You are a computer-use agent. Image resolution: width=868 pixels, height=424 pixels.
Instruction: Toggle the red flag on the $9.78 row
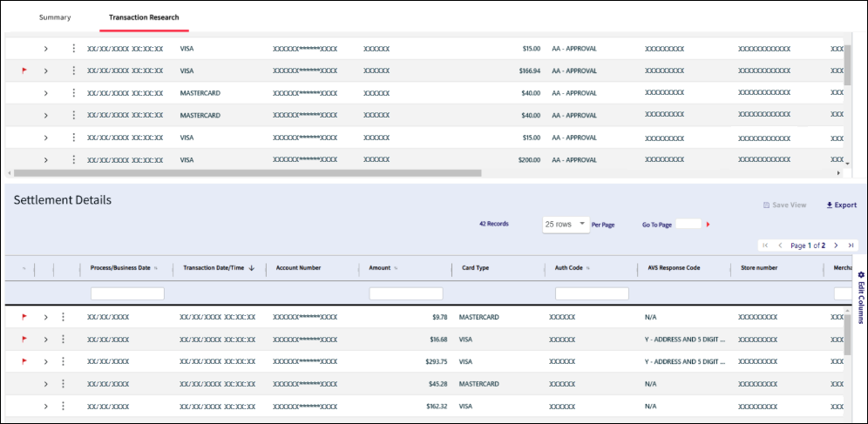(x=24, y=317)
